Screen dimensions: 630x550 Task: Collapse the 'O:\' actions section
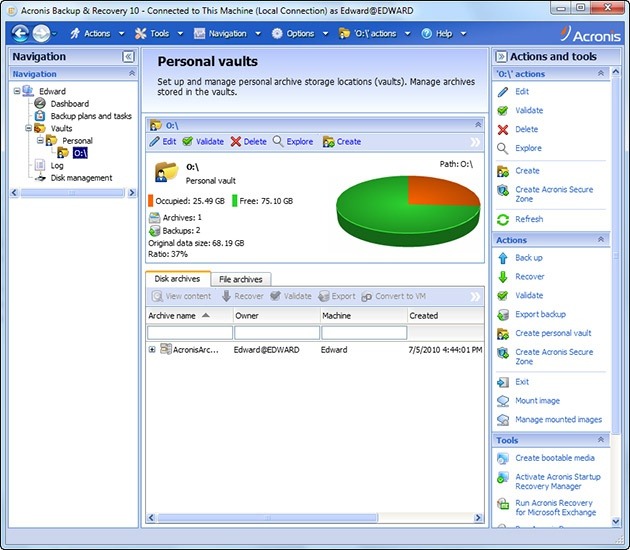point(601,74)
